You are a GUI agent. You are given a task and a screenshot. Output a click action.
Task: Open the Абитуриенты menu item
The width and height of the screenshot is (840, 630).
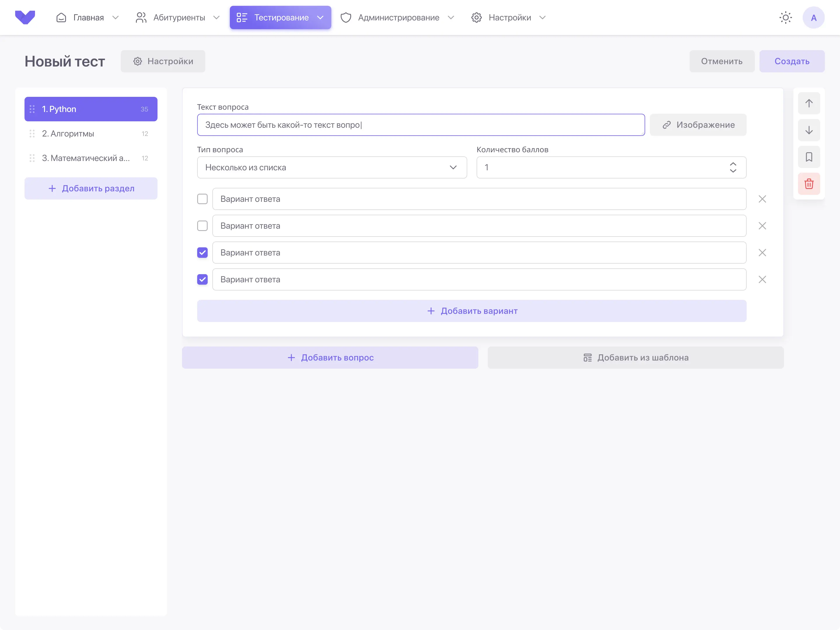pos(178,17)
